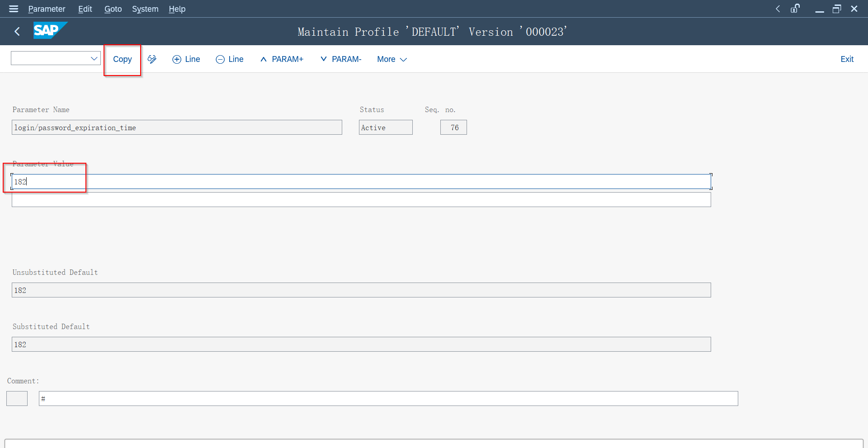Image resolution: width=868 pixels, height=448 pixels.
Task: Click the pencil display/change toggle icon
Action: (x=152, y=59)
